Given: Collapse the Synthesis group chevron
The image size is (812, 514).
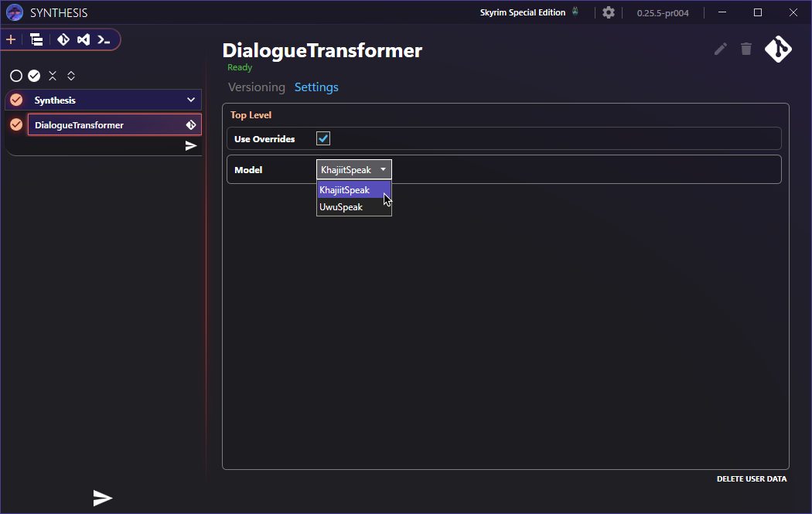Looking at the screenshot, I should coord(191,100).
